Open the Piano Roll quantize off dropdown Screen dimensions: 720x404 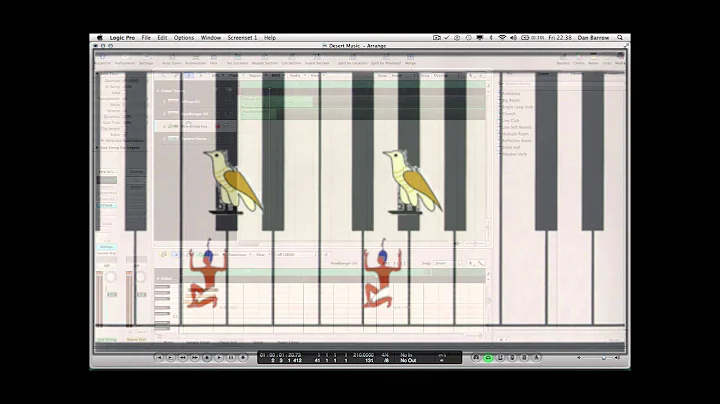point(297,254)
